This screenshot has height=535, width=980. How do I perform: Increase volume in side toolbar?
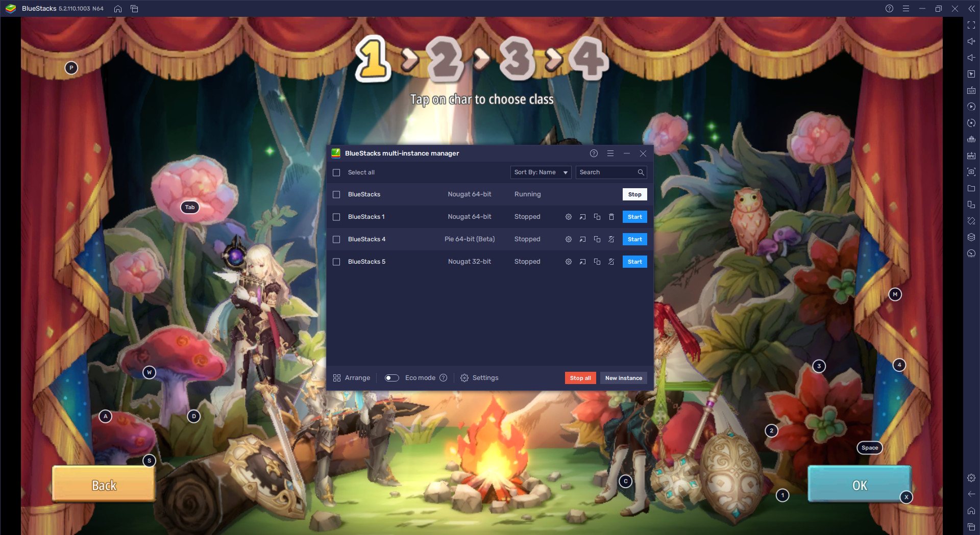click(x=971, y=41)
